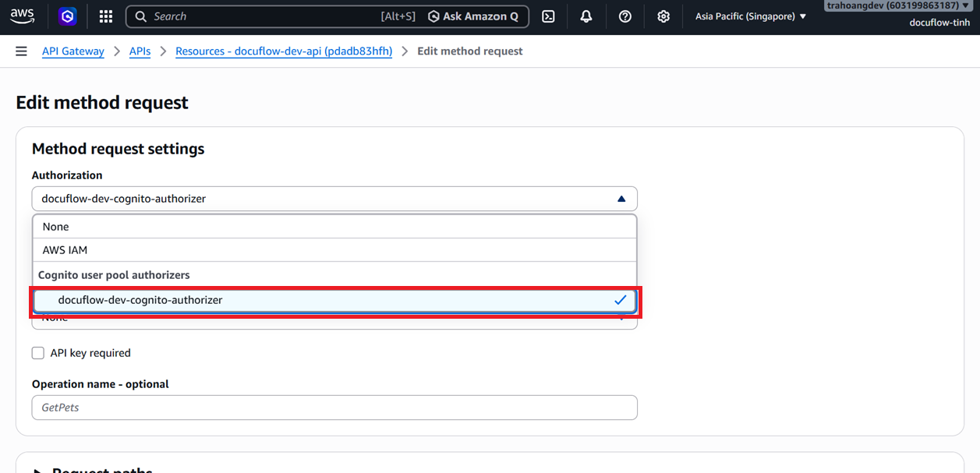Open the settings gear menu
This screenshot has height=473, width=980.
(x=663, y=16)
